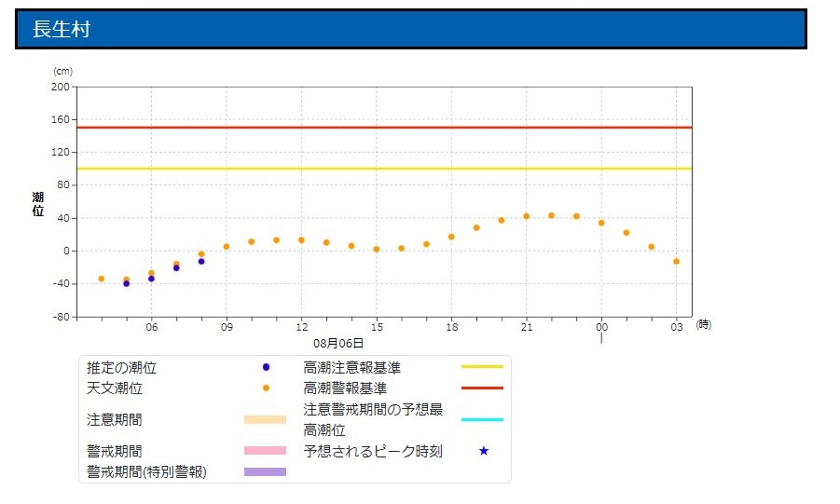Click the red 高潮警報基準 line on the chart
The width and height of the screenshot is (840, 504).
(385, 128)
